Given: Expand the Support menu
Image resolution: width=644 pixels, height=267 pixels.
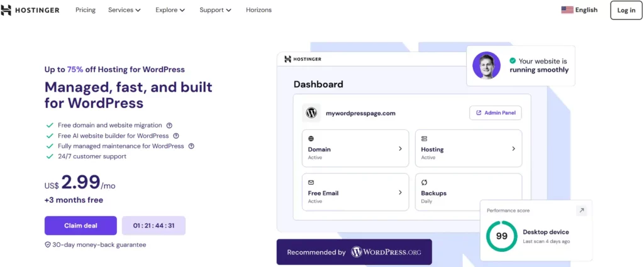Looking at the screenshot, I should [215, 10].
